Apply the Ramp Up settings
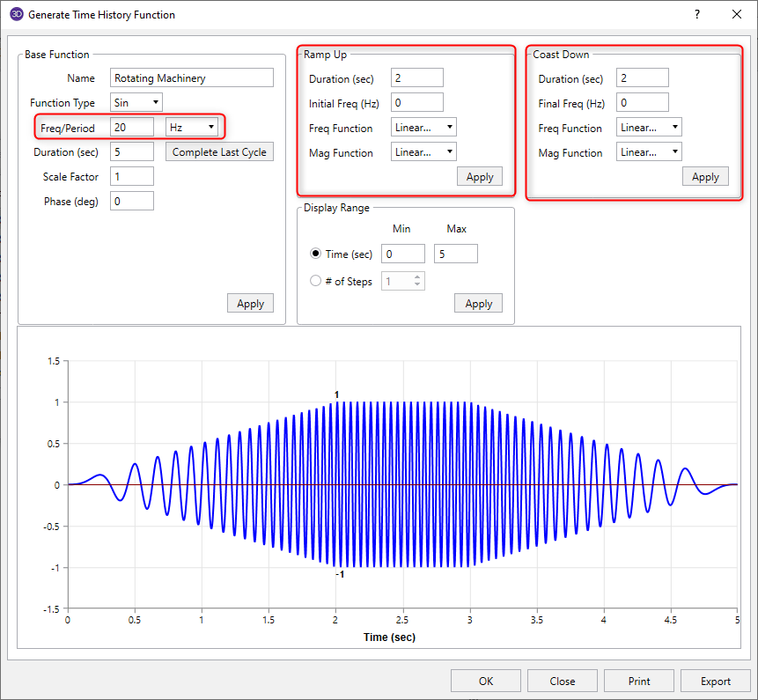Image resolution: width=758 pixels, height=700 pixels. [479, 177]
